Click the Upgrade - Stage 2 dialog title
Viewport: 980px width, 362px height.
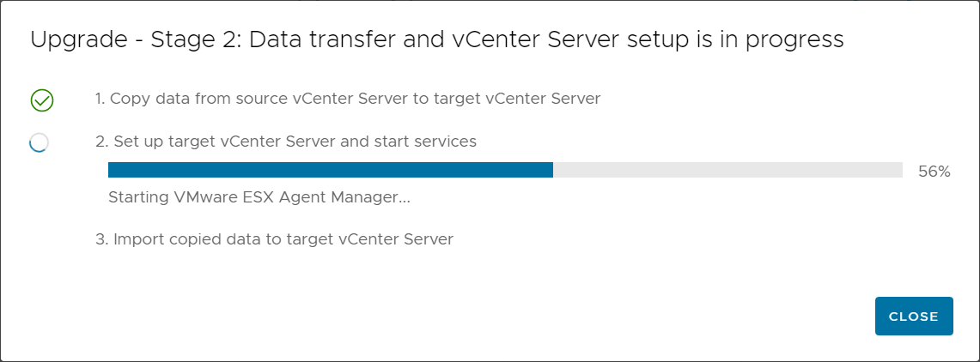[x=437, y=40]
